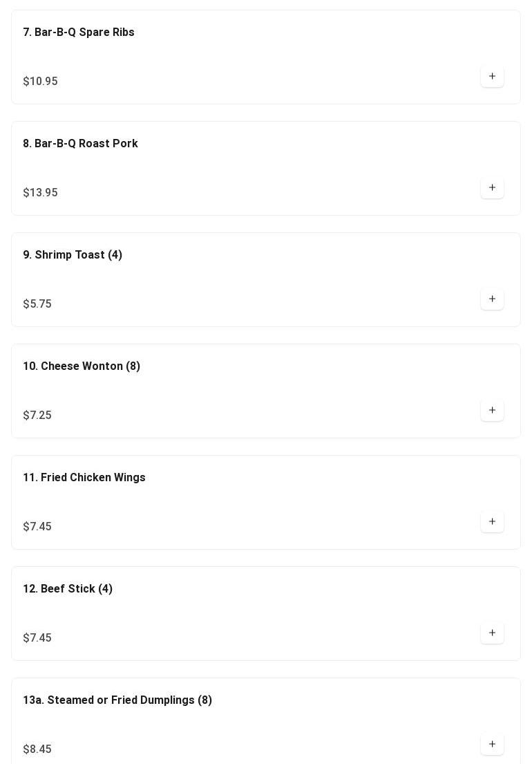This screenshot has width=532, height=764.
Task: Click the Fried Chicken Wings $7.45 price
Action: pos(37,527)
